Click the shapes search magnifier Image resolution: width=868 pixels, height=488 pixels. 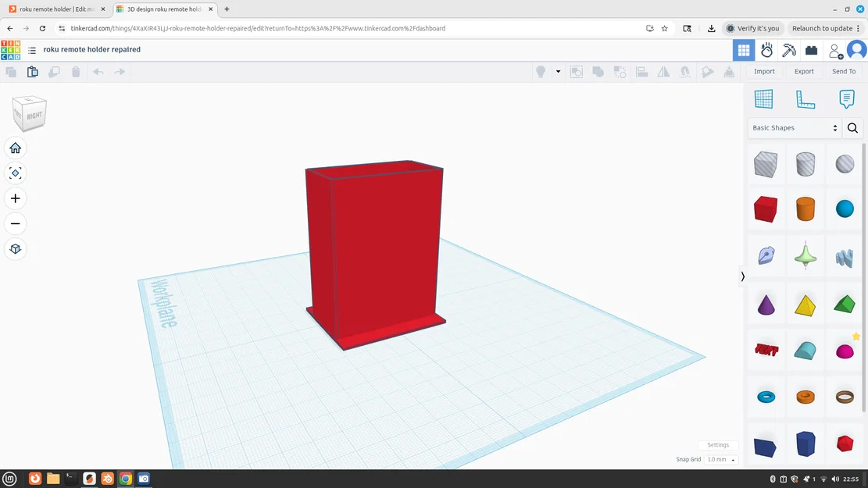852,128
